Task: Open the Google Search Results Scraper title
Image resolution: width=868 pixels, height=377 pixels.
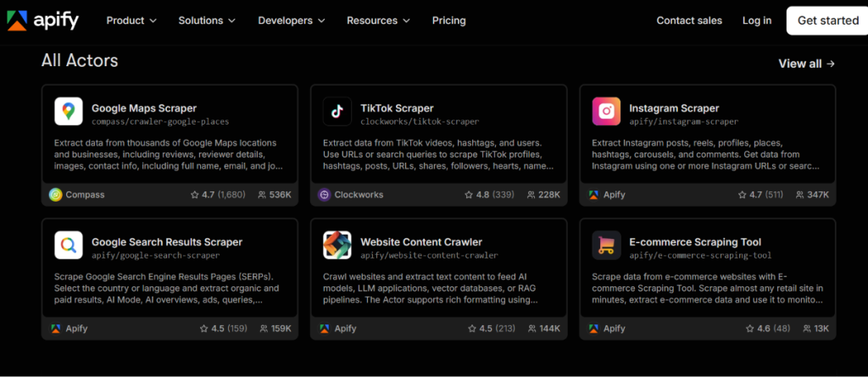Action: point(167,242)
